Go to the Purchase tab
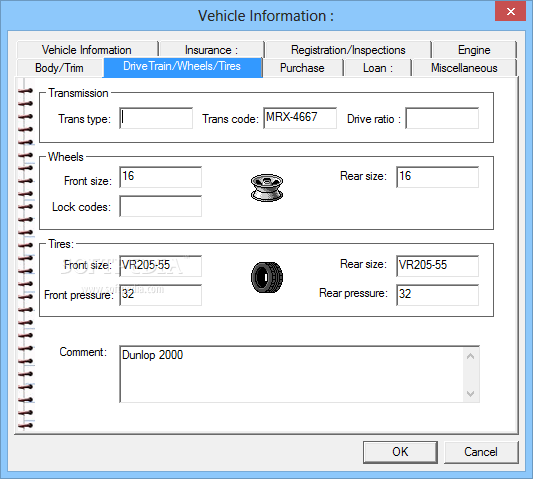533x479 pixels. tap(302, 68)
